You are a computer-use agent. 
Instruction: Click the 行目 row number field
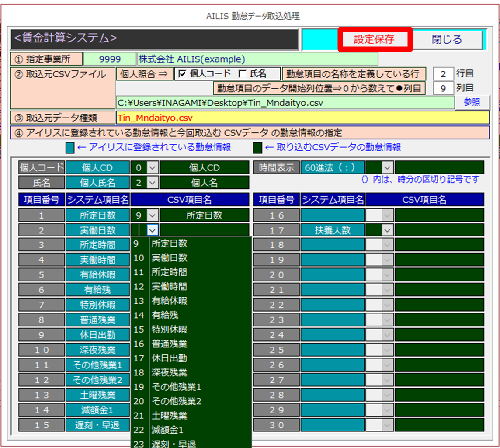coord(443,73)
